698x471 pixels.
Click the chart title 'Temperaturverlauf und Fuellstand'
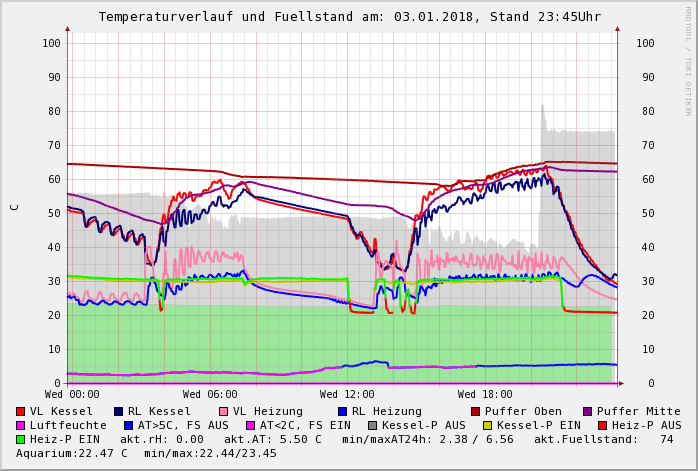[242, 17]
